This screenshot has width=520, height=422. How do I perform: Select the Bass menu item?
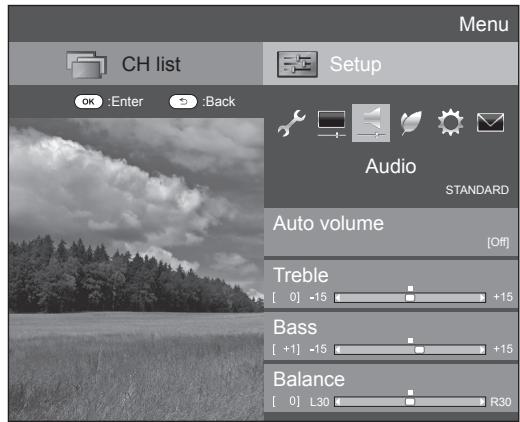pyautogui.click(x=391, y=336)
